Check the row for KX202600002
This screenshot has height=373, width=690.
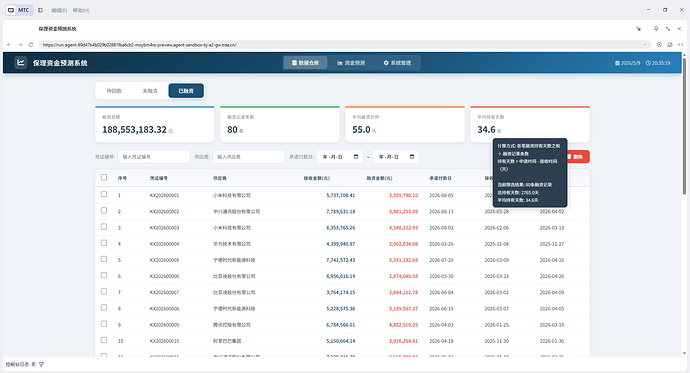(104, 210)
